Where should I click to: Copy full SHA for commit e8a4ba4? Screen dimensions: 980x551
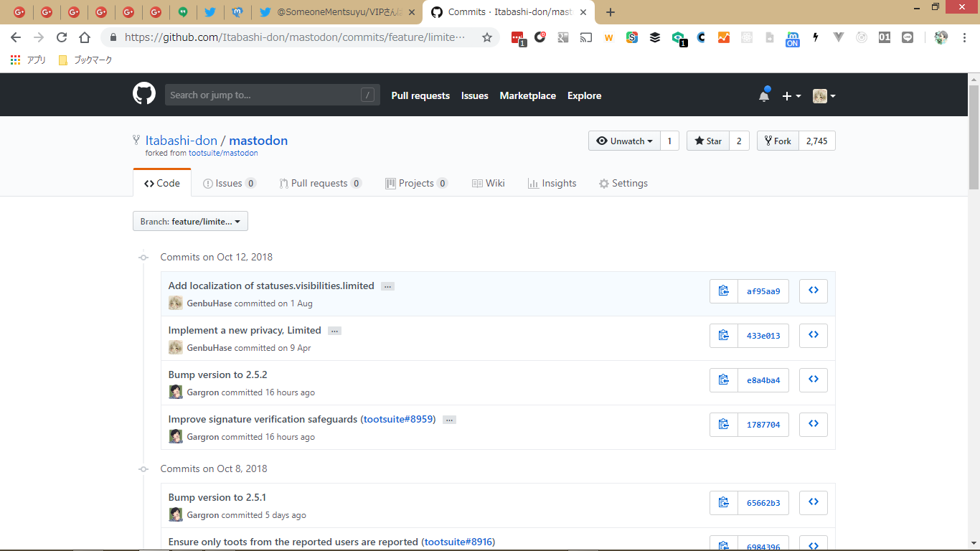tap(724, 380)
